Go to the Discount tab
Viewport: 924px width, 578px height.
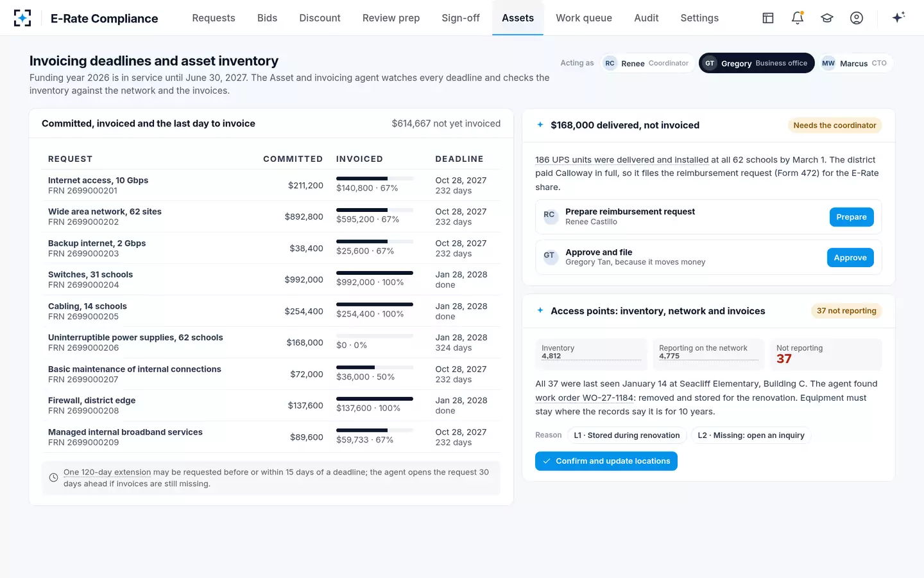click(x=320, y=18)
